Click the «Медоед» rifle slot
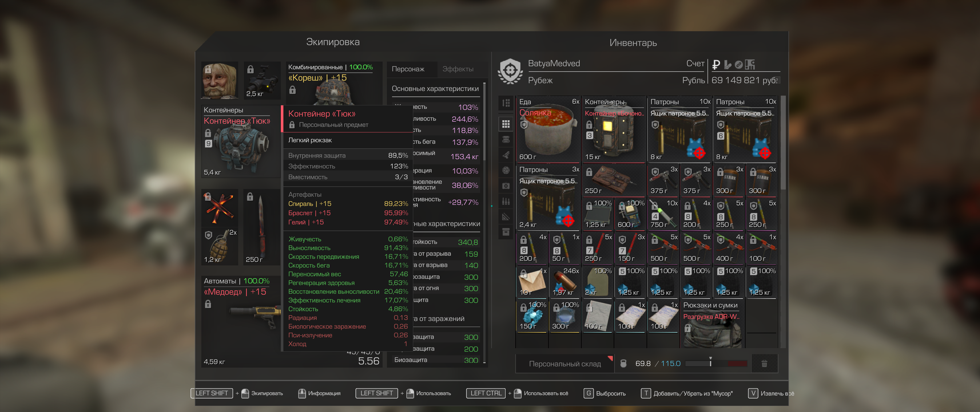Image resolution: width=980 pixels, height=412 pixels. [x=241, y=321]
